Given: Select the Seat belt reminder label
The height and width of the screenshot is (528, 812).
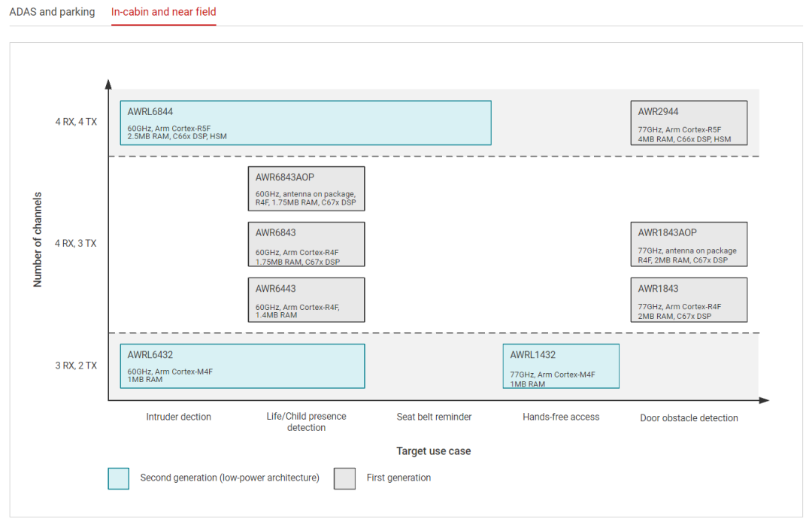Looking at the screenshot, I should click(x=434, y=417).
